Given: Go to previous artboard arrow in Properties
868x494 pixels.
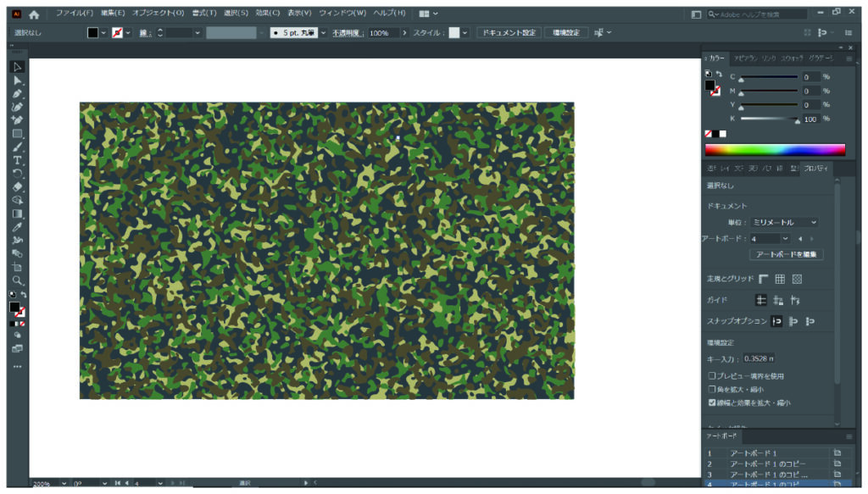Looking at the screenshot, I should tap(800, 239).
